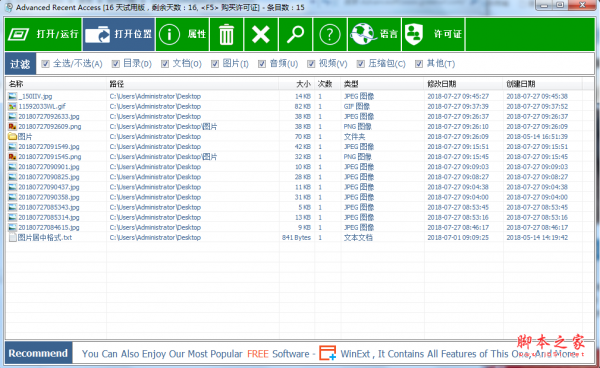600x368 pixels.
Task: Toggle the Documents (文档) filter checkbox
Action: point(165,64)
